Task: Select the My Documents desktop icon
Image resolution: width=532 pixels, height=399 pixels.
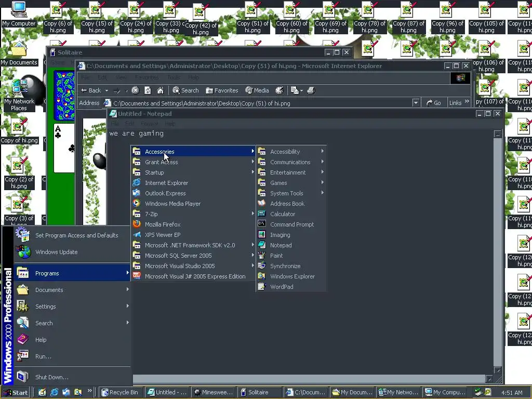Action: [19, 54]
